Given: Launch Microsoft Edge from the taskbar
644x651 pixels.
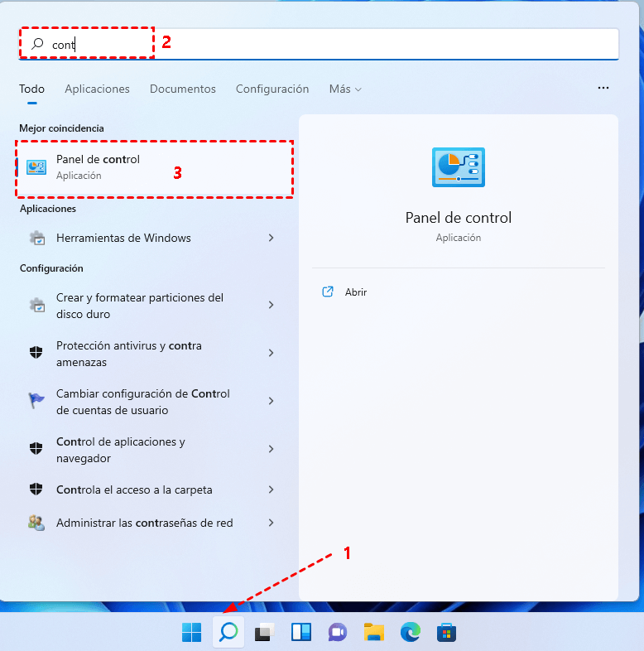Looking at the screenshot, I should [x=410, y=633].
